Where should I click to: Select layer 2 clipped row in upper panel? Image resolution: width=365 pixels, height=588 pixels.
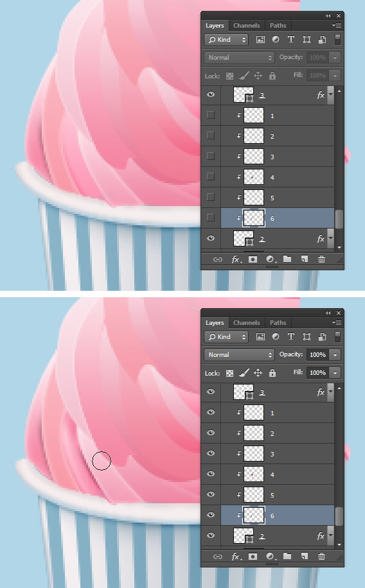278,135
